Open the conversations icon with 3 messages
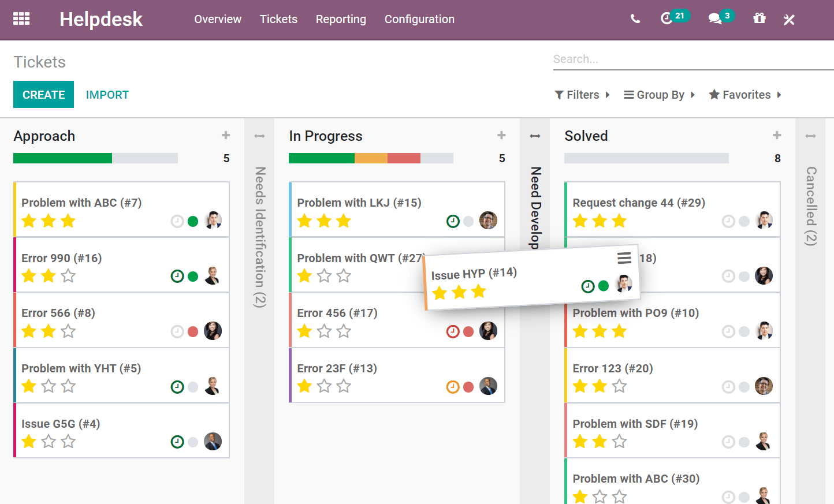This screenshot has width=834, height=504. coord(716,19)
